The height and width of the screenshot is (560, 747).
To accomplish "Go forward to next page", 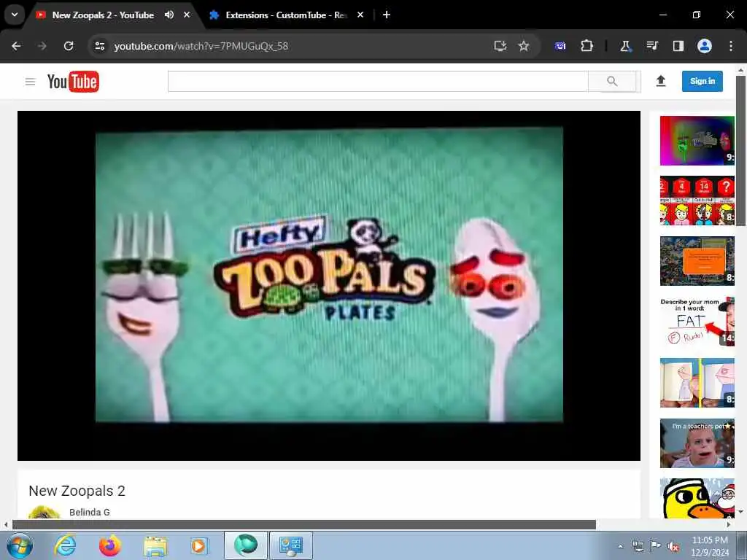I will click(42, 46).
